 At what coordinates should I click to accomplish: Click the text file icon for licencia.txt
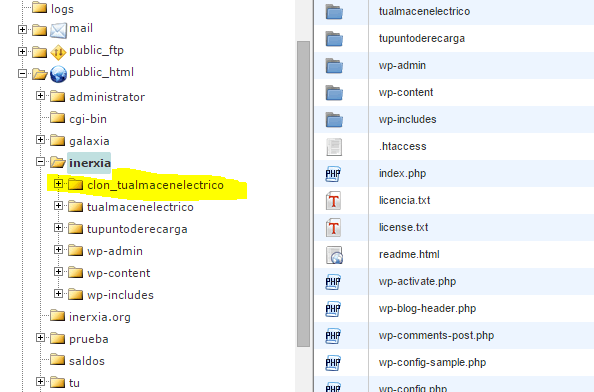333,201
